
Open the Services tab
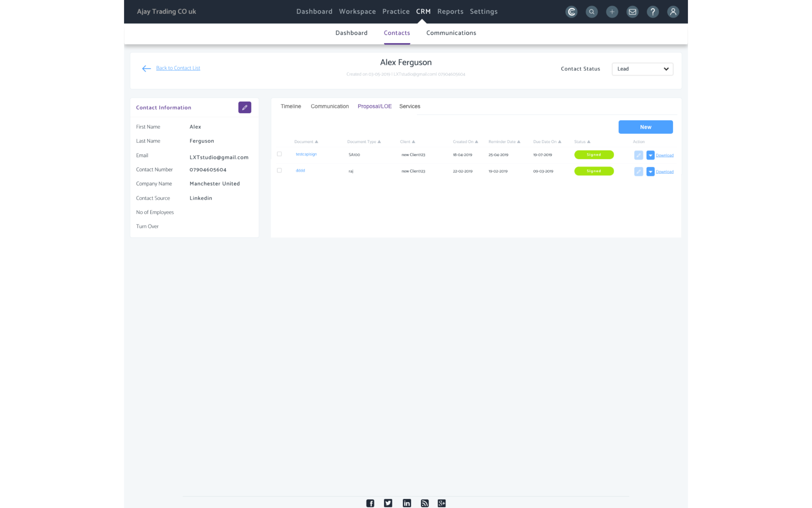coord(410,106)
